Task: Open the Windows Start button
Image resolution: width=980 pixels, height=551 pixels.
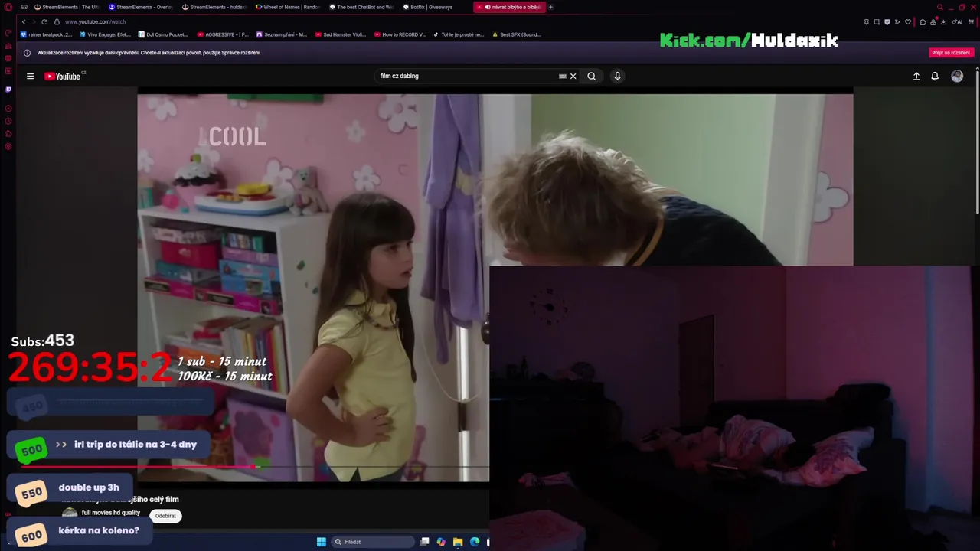Action: click(x=322, y=542)
